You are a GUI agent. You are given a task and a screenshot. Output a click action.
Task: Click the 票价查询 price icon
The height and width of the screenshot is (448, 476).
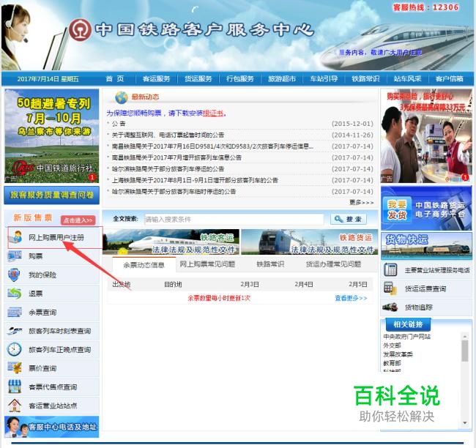click(15, 368)
